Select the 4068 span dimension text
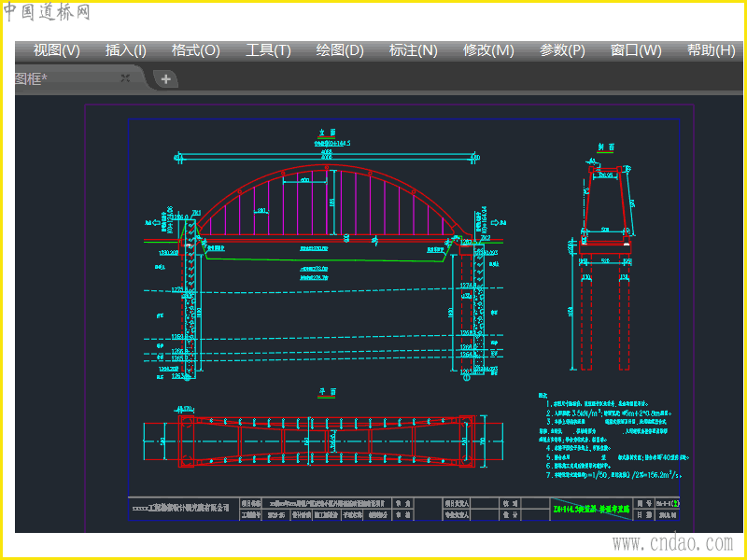Screen dimensions: 747x560 [x=327, y=153]
